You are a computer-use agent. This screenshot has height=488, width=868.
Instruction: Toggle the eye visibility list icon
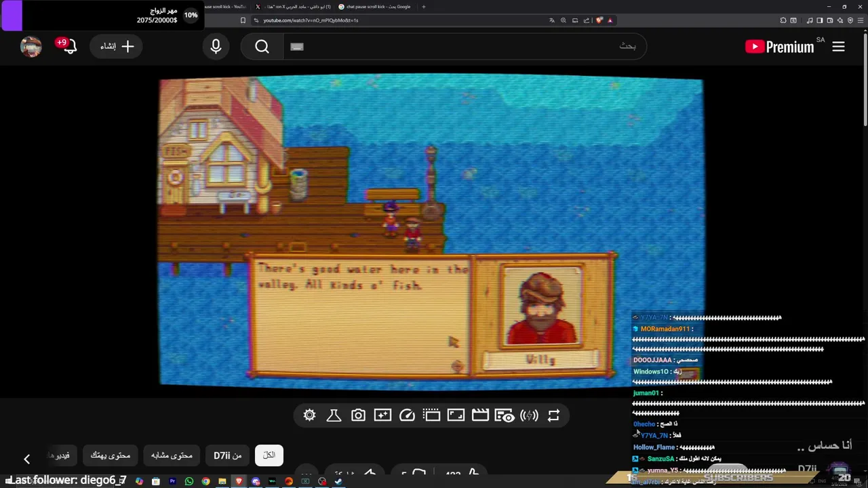point(504,415)
